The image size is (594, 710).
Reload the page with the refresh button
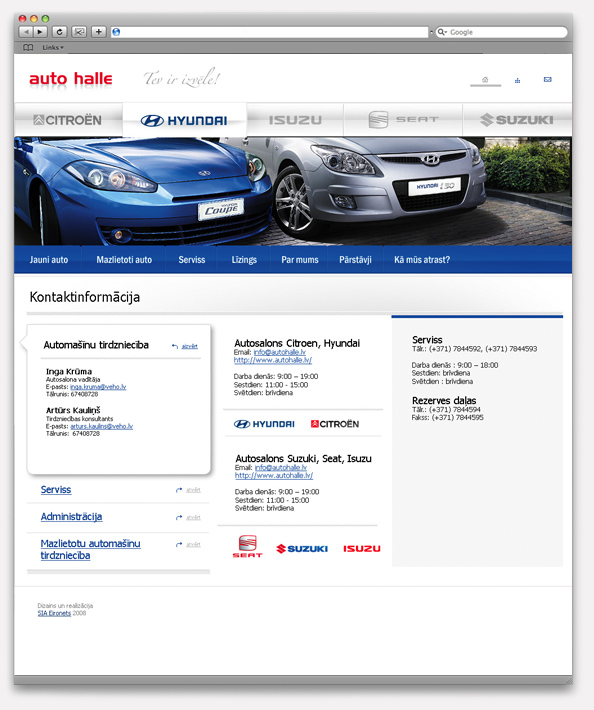tap(59, 32)
